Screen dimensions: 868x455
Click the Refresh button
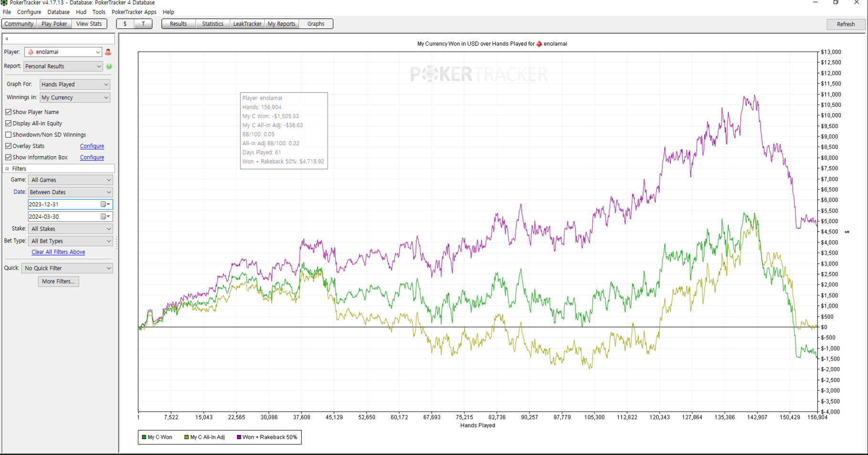(846, 24)
